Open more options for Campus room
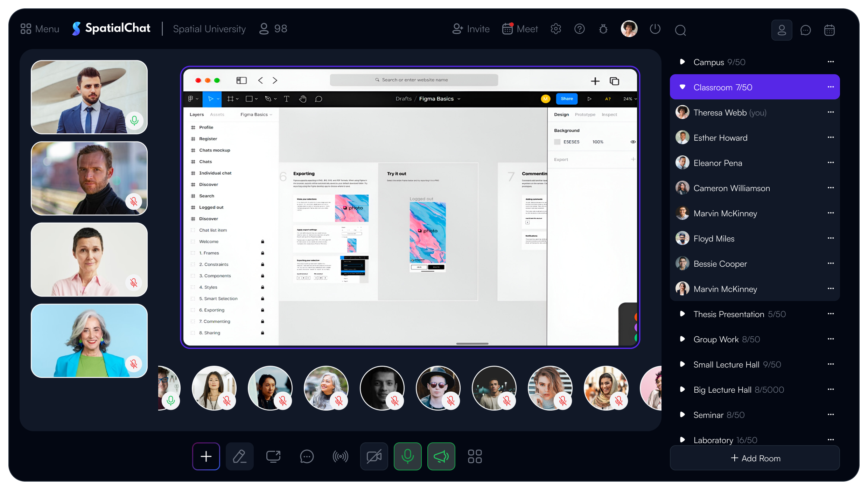This screenshot has height=490, width=868. [831, 62]
